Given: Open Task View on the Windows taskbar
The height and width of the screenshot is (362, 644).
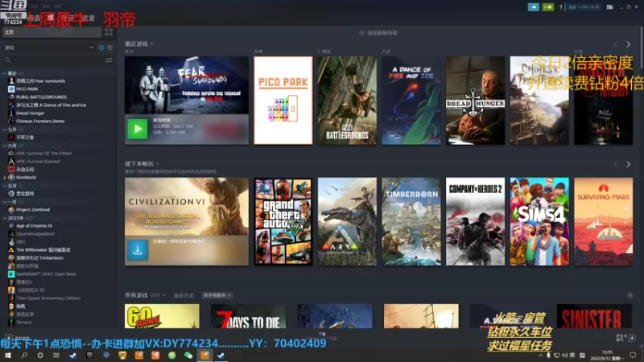Looking at the screenshot, I should 56,356.
